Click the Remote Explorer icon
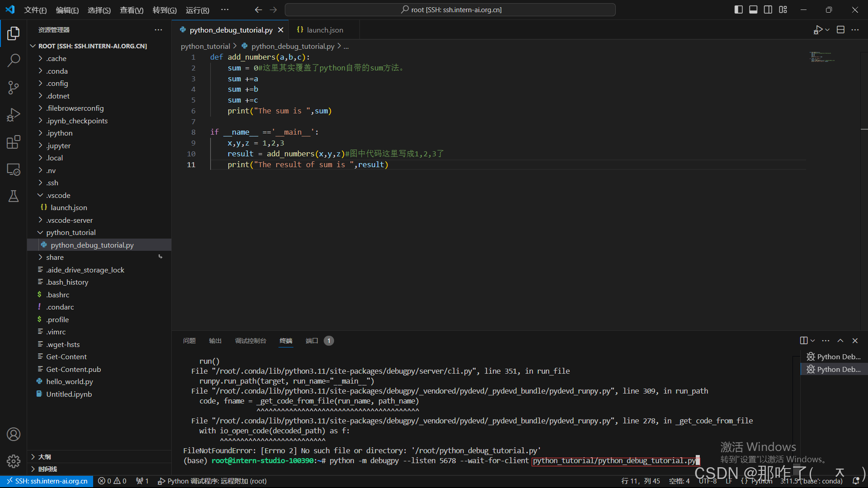 (x=13, y=169)
